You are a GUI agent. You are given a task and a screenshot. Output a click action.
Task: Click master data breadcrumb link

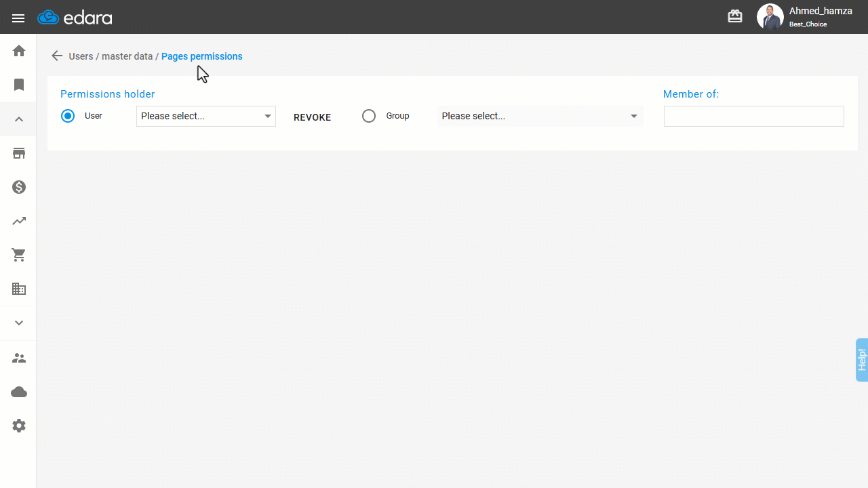127,56
